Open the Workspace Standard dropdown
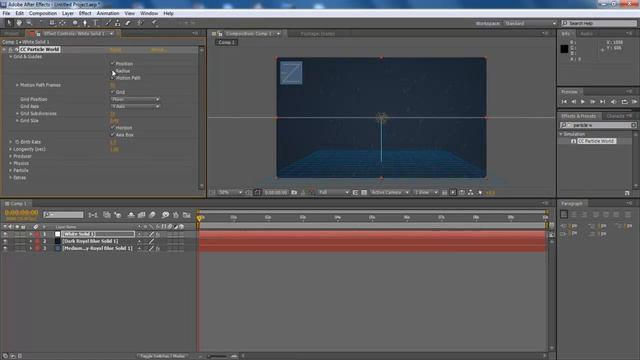 530,23
